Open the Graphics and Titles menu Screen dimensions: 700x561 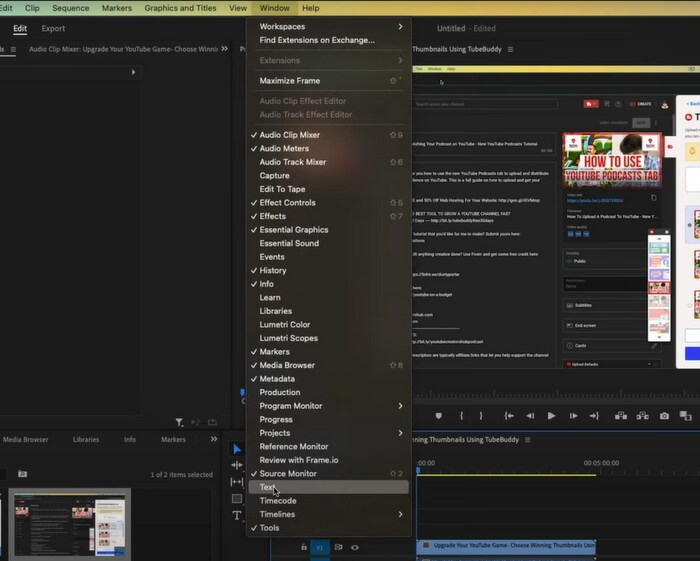180,8
